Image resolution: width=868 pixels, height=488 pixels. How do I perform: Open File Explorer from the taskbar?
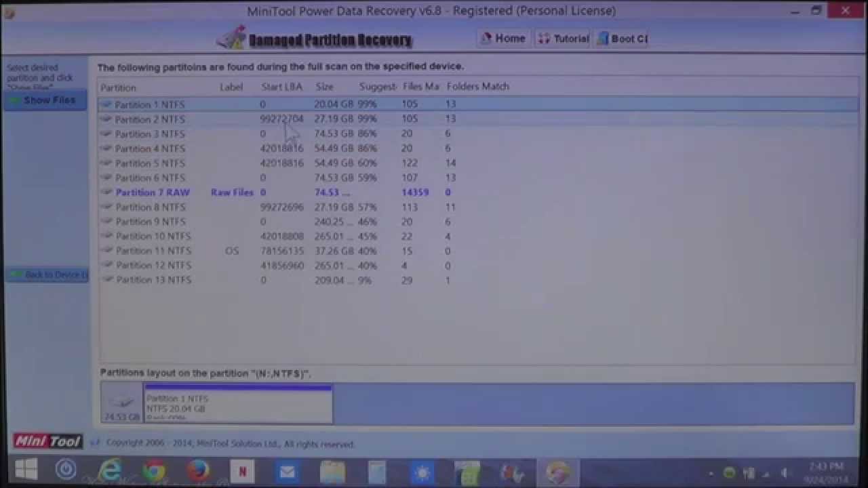click(332, 471)
